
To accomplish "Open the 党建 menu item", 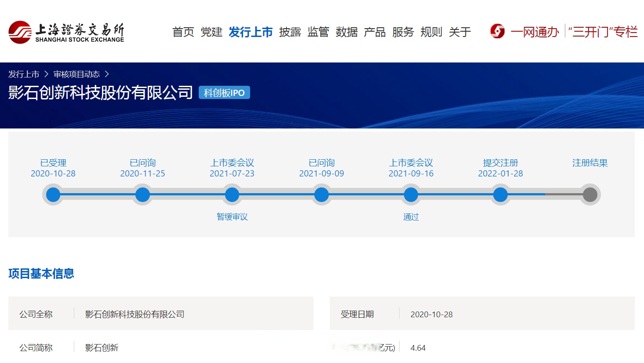I will tap(211, 32).
